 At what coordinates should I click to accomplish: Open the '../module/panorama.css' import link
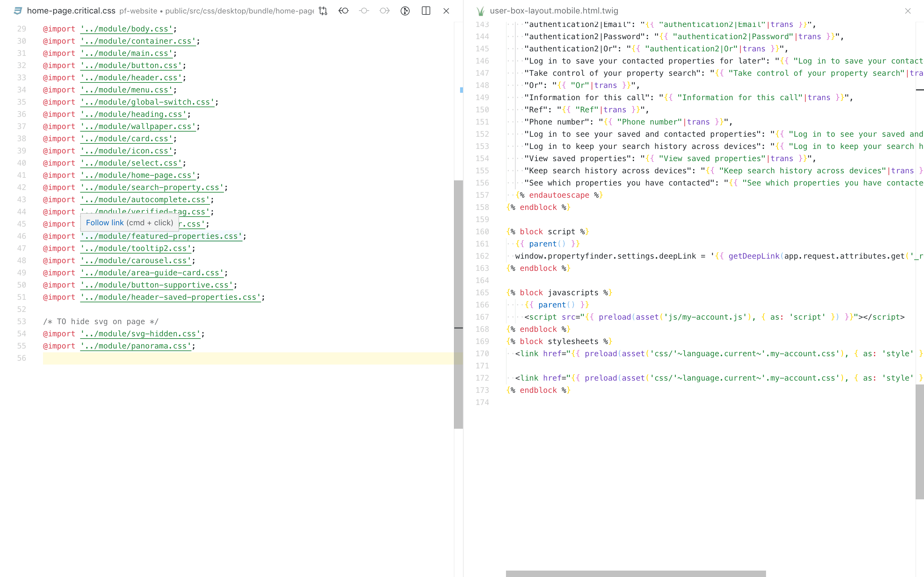coord(135,346)
